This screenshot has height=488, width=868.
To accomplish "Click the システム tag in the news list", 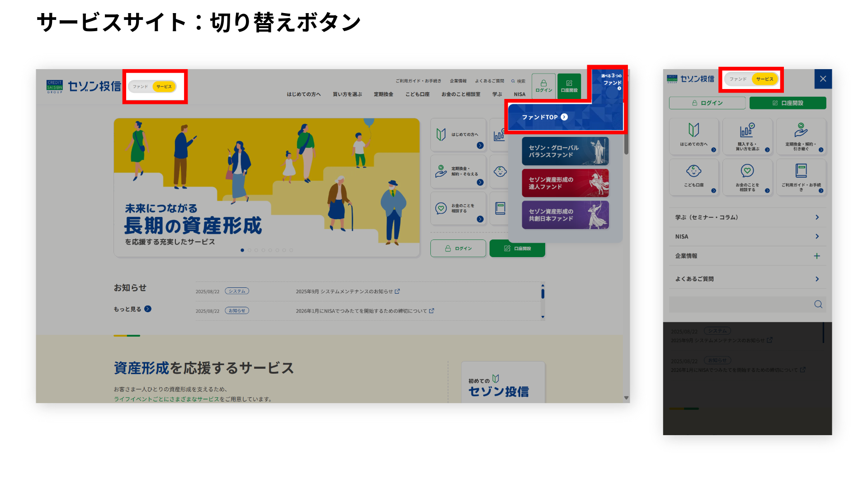I will coord(237,291).
